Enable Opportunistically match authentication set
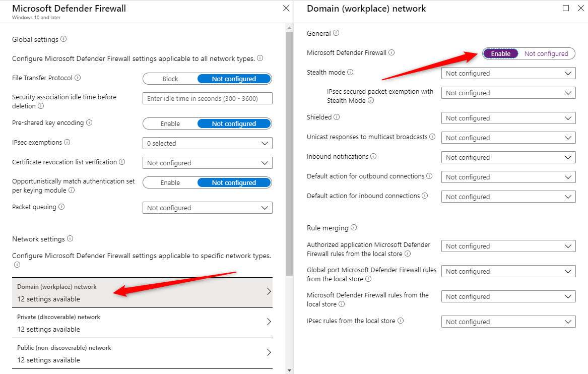The image size is (588, 374). (170, 182)
